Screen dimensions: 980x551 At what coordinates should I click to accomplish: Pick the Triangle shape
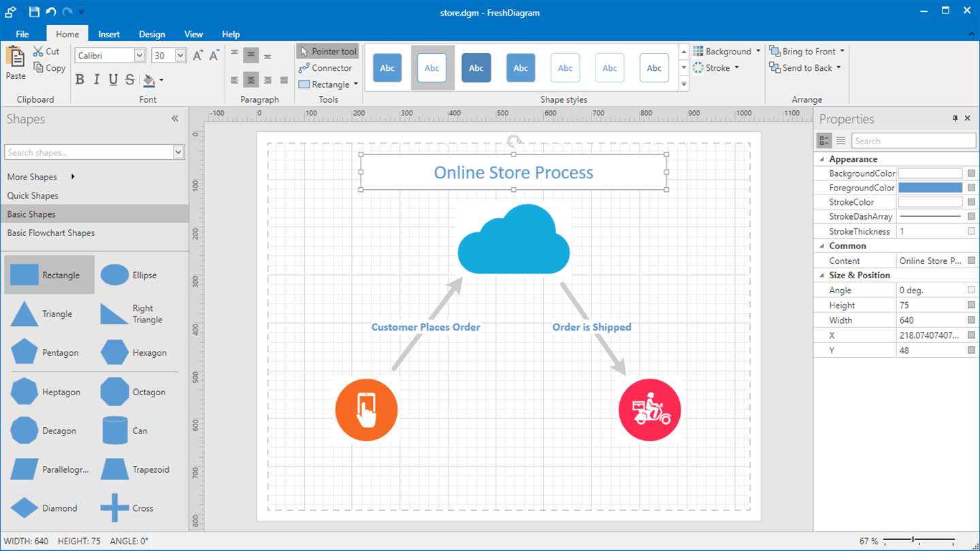pyautogui.click(x=50, y=314)
